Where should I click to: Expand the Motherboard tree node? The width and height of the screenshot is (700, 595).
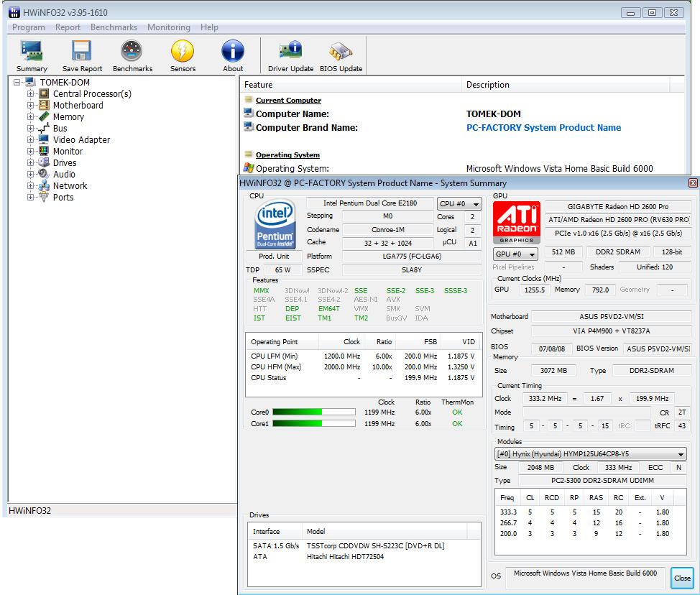[x=30, y=106]
